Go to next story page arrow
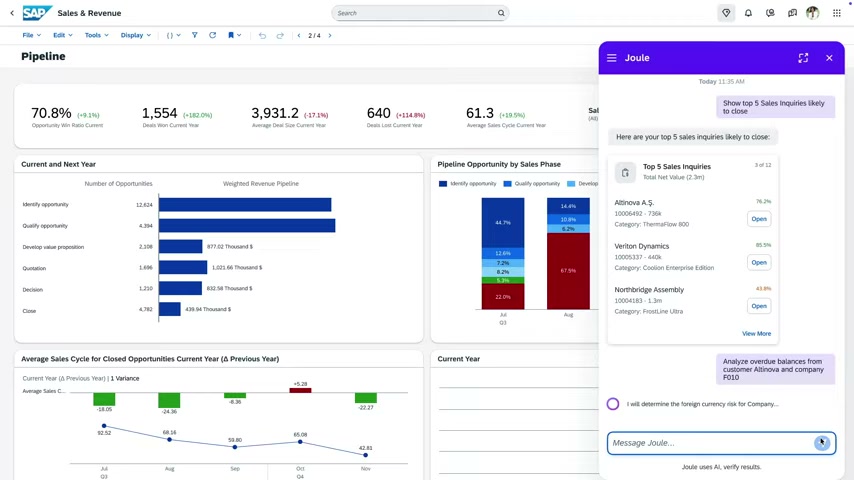The image size is (854, 480). [330, 35]
